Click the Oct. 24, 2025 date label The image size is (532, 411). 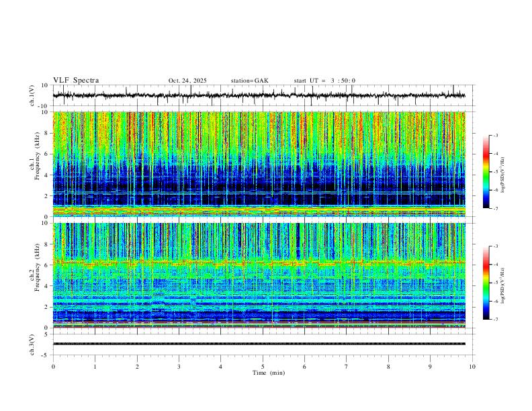(187, 81)
